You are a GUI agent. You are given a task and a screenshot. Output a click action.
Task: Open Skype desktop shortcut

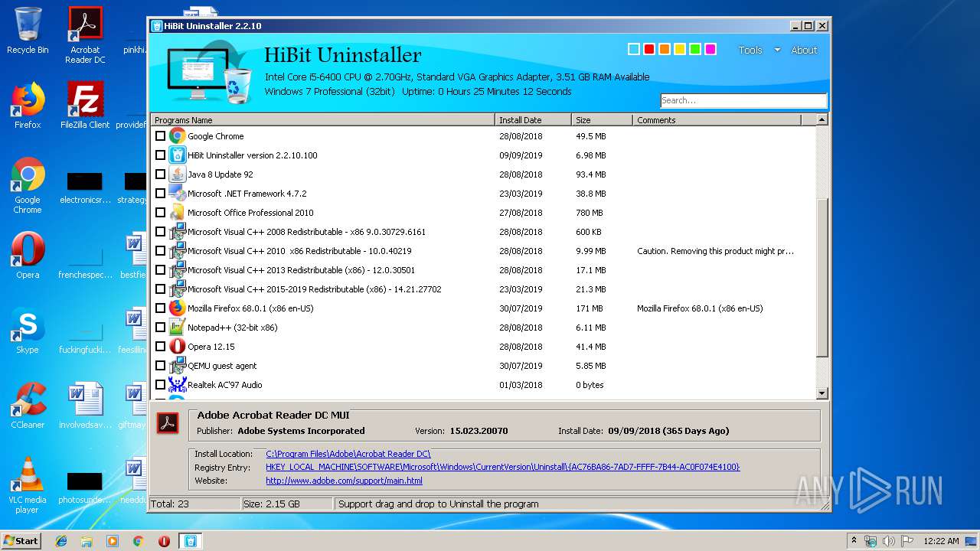[28, 331]
